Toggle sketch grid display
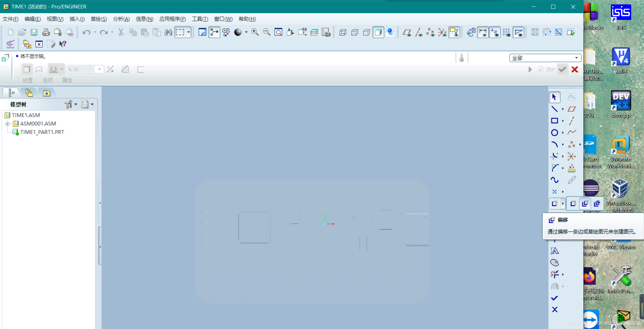The width and height of the screenshot is (644, 329). coord(506,32)
